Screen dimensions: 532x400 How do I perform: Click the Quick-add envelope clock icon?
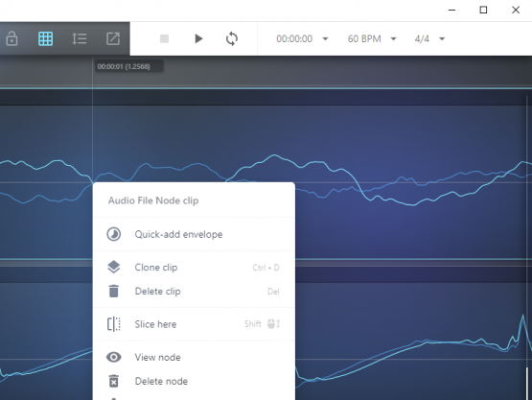tap(114, 234)
